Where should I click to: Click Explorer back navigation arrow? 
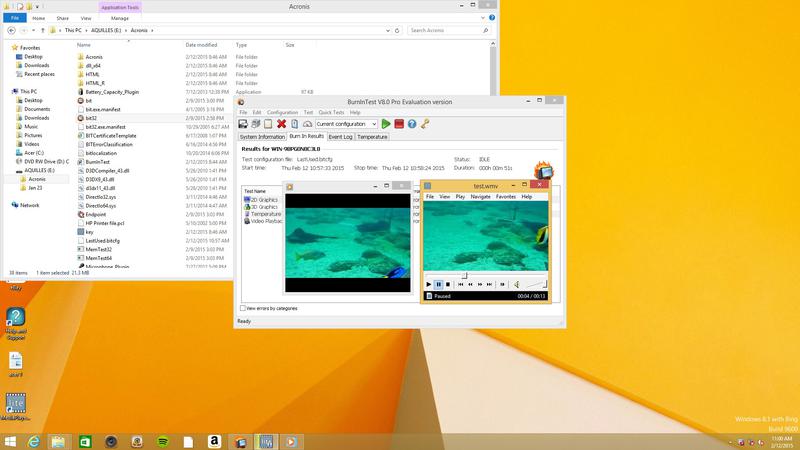point(11,31)
